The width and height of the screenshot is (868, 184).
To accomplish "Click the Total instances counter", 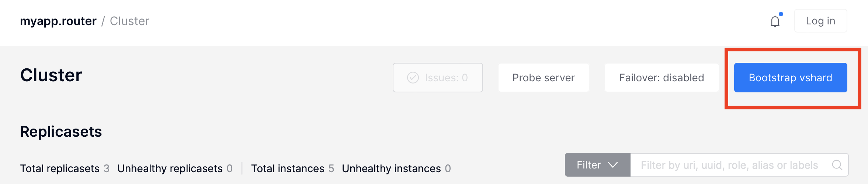I will tap(292, 168).
